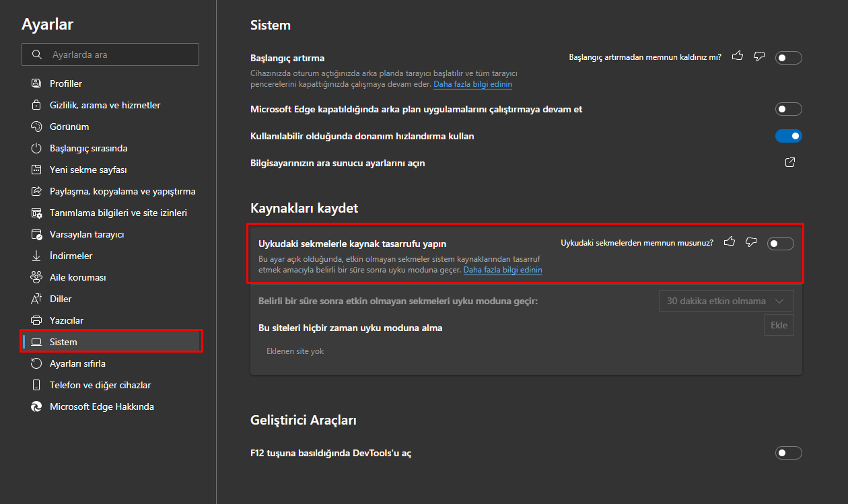Click the Yazıcılar printer icon
Viewport: 848px width, 504px height.
(x=36, y=320)
